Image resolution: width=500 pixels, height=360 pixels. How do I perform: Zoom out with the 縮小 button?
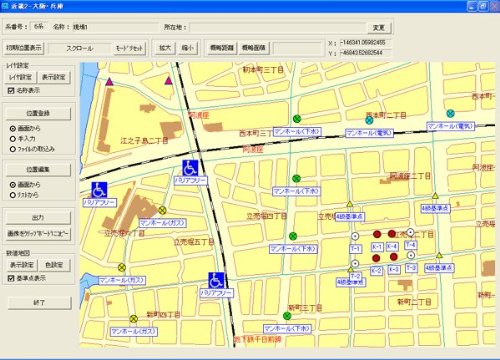[188, 48]
